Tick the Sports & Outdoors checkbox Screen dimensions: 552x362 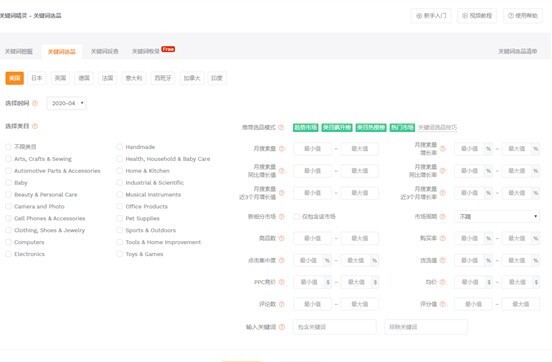(x=120, y=230)
